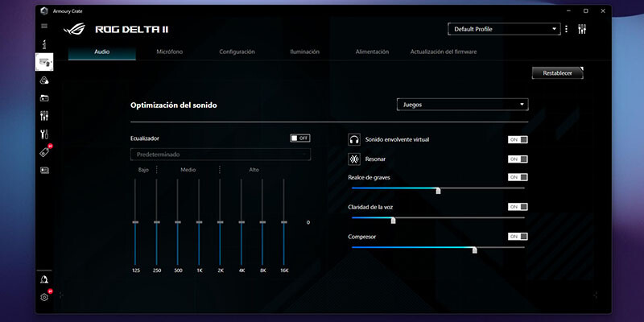This screenshot has height=322, width=644.
Task: Minimize the Armoury Crate window
Action: (x=568, y=11)
